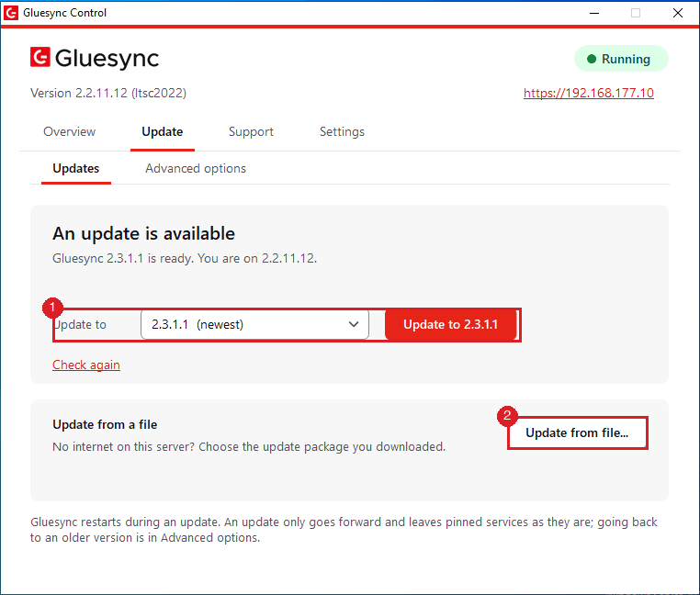Click the Gluesync Control title bar icon

(x=11, y=13)
